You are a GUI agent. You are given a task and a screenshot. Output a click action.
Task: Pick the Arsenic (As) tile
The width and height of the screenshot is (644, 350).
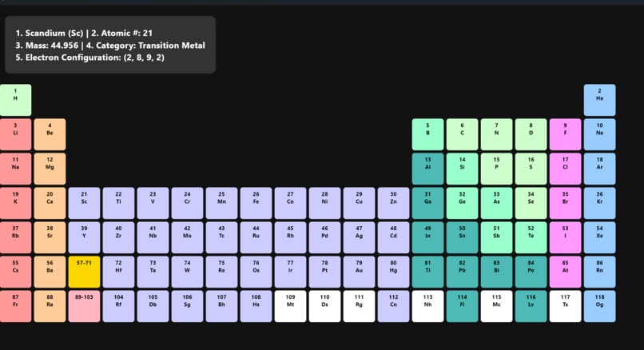click(496, 203)
